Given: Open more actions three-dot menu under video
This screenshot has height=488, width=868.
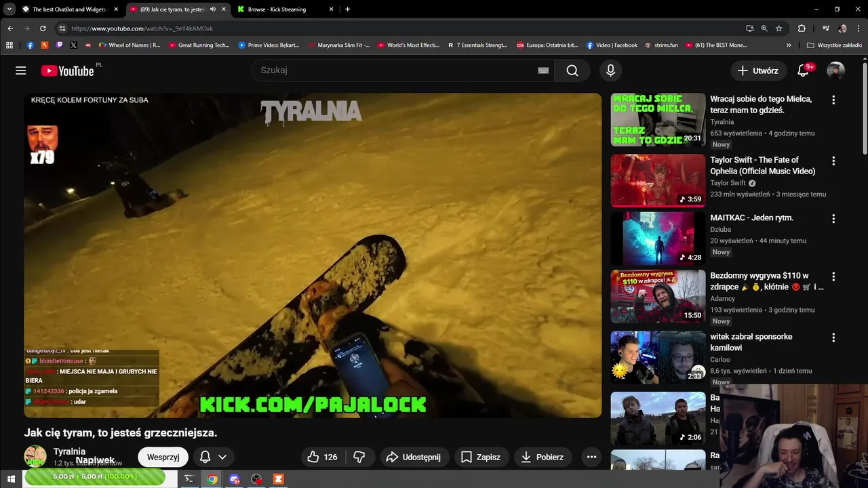Looking at the screenshot, I should pos(591,457).
